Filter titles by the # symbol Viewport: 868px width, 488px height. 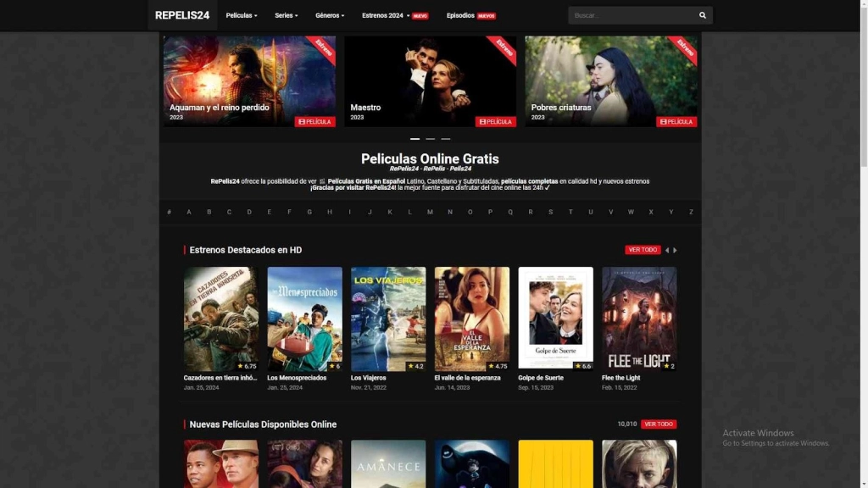pos(169,212)
